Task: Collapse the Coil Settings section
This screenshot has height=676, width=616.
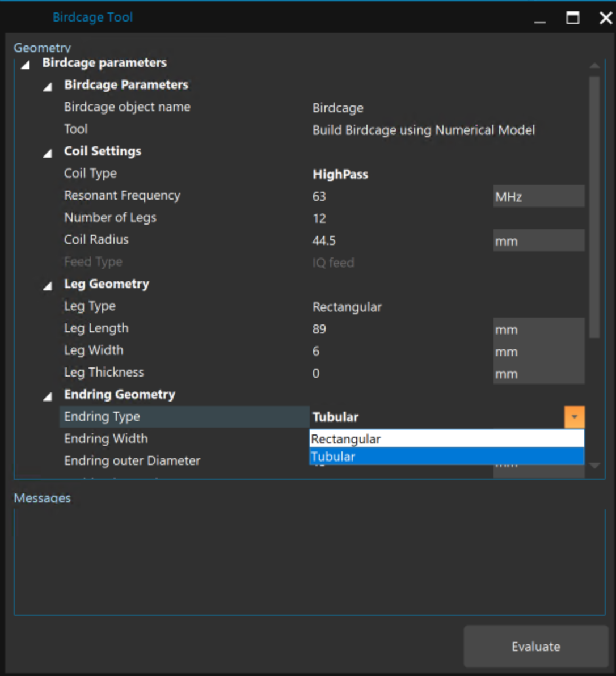Action: 48,153
